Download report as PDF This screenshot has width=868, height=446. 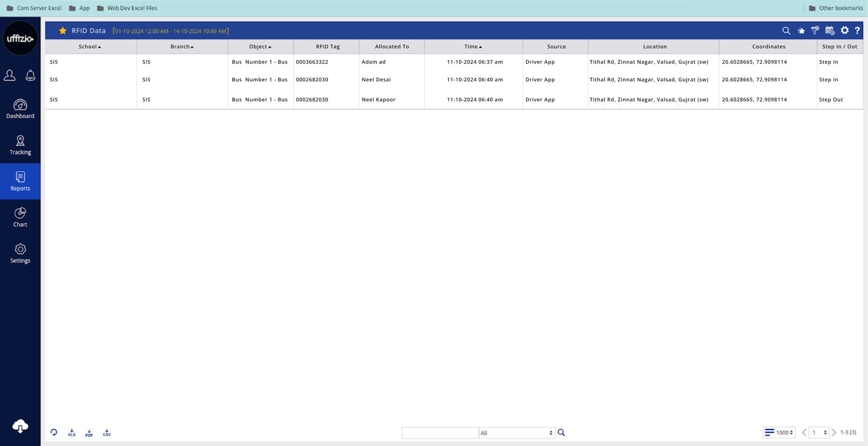coord(89,433)
